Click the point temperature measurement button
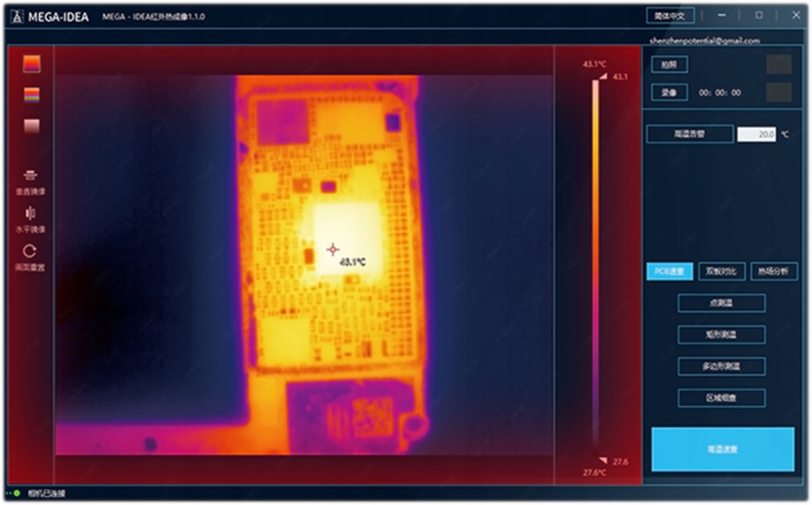This screenshot has height=505, width=812. coord(722,303)
